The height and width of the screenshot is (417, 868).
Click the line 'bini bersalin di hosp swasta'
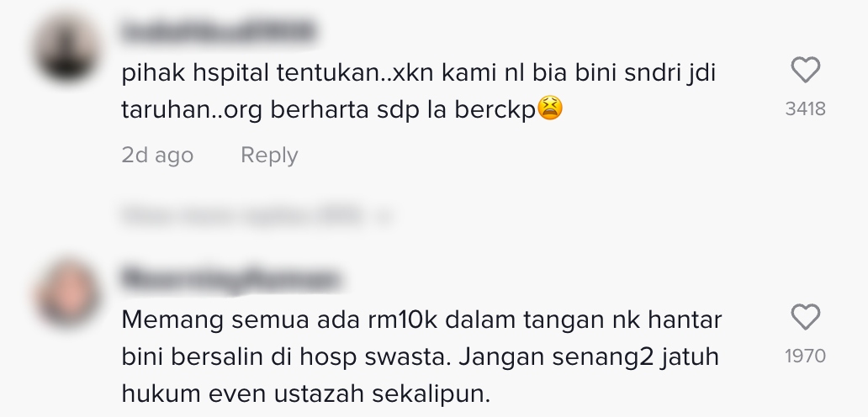click(420, 356)
